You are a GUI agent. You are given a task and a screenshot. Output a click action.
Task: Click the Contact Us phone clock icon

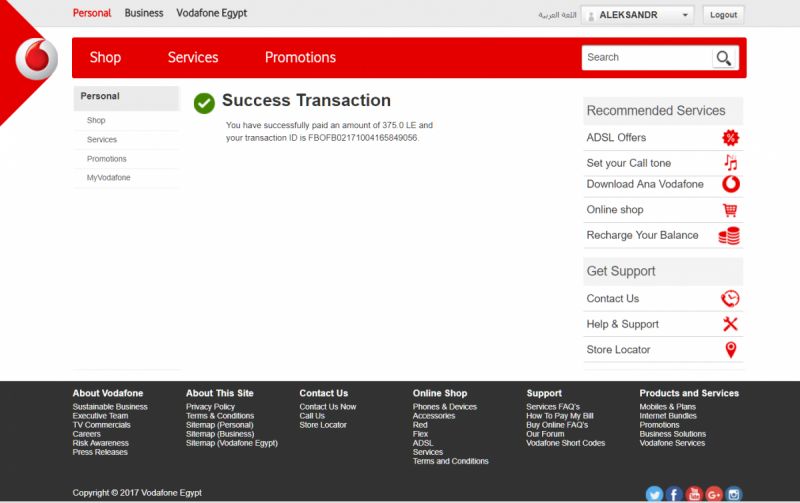(730, 298)
